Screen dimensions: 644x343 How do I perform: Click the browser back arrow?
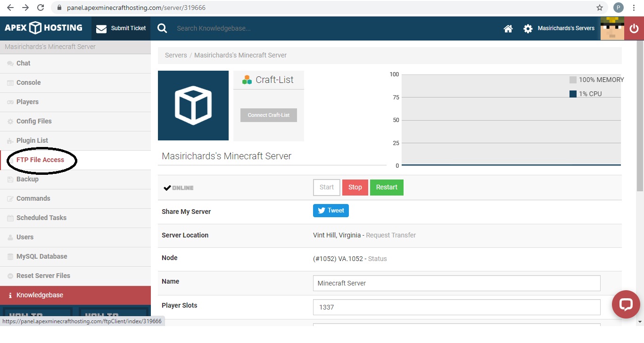pyautogui.click(x=10, y=8)
